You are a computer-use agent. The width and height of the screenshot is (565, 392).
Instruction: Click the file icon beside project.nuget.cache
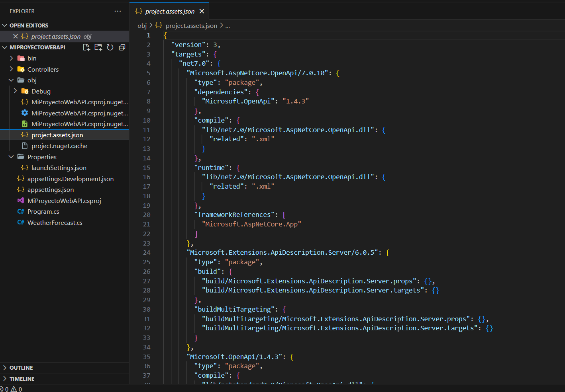[25, 146]
